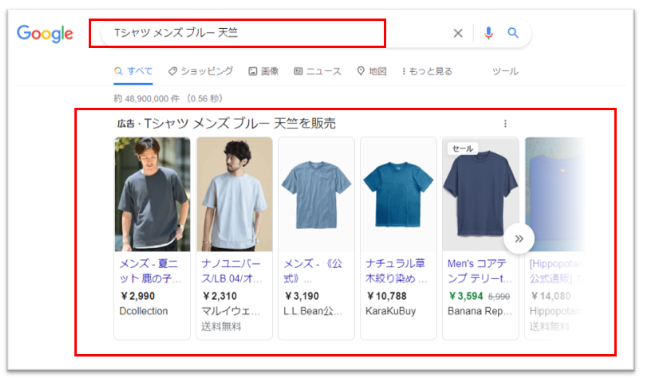Clear the search box with the X icon
Screen dimensions: 648x381
pyautogui.click(x=458, y=33)
